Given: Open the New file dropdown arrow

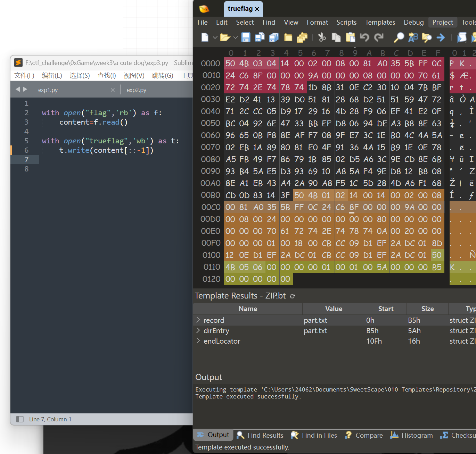Looking at the screenshot, I should 215,37.
